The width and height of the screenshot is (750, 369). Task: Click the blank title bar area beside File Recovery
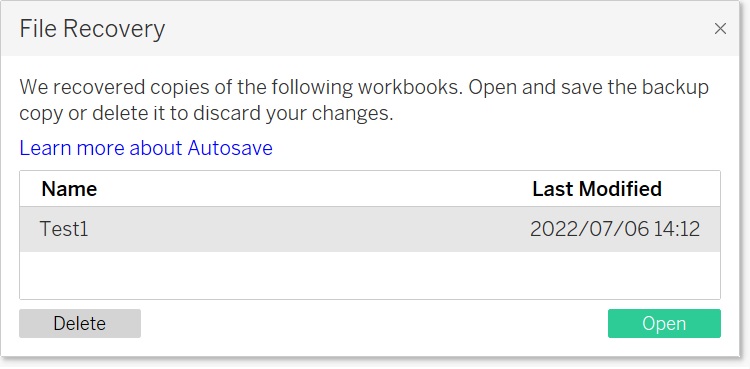pos(430,29)
